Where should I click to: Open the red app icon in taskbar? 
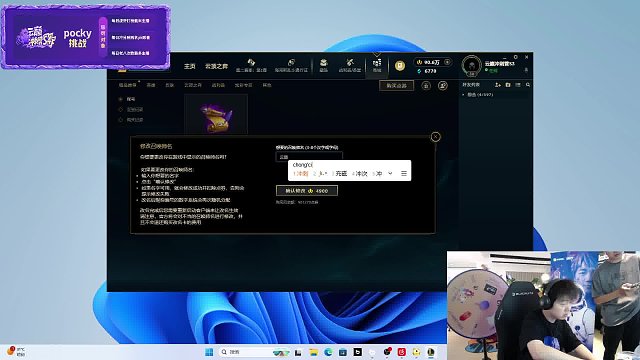(x=402, y=352)
